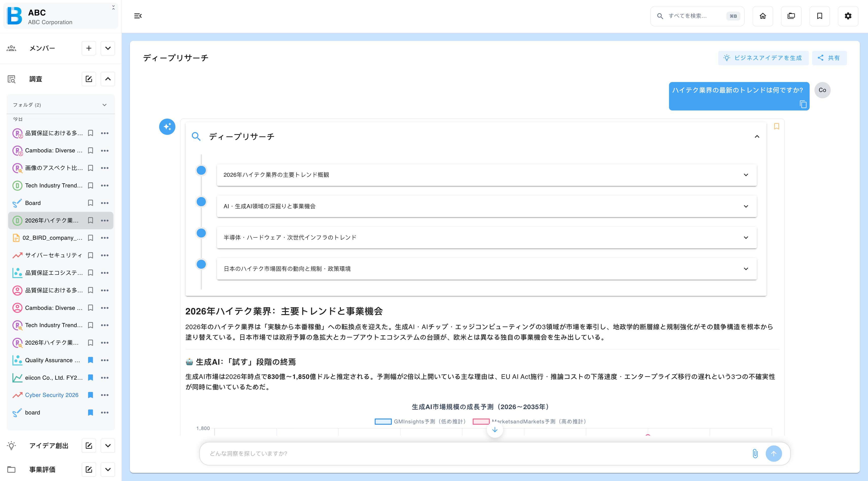Open the home page icon

[x=762, y=16]
